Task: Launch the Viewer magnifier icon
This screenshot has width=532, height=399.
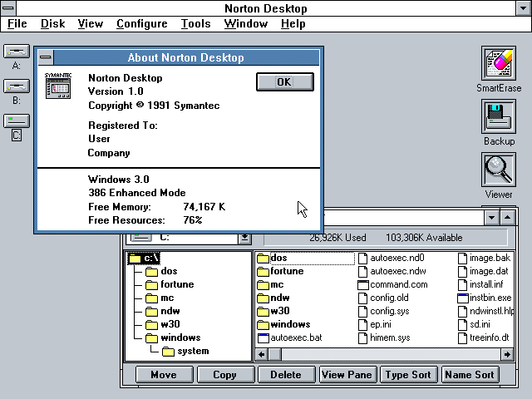Action: pos(499,170)
